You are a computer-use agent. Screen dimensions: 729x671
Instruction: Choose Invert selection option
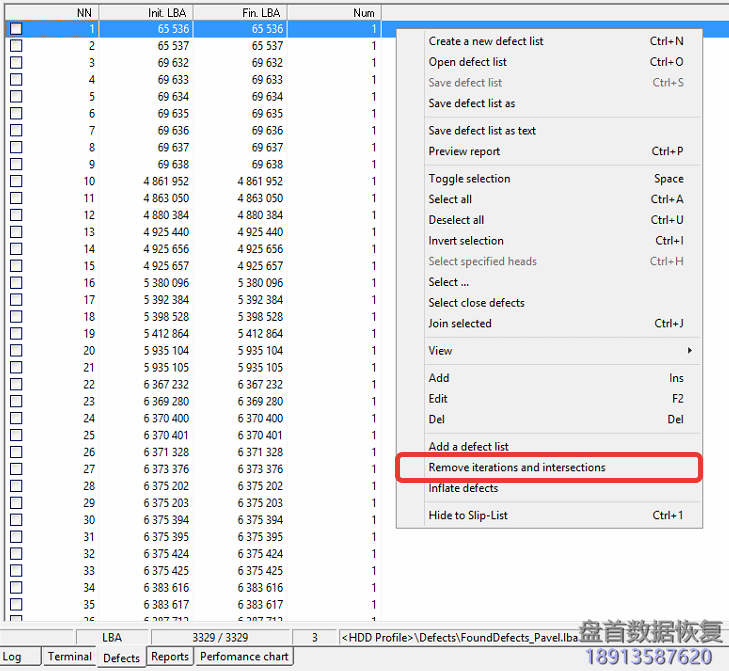tap(466, 241)
